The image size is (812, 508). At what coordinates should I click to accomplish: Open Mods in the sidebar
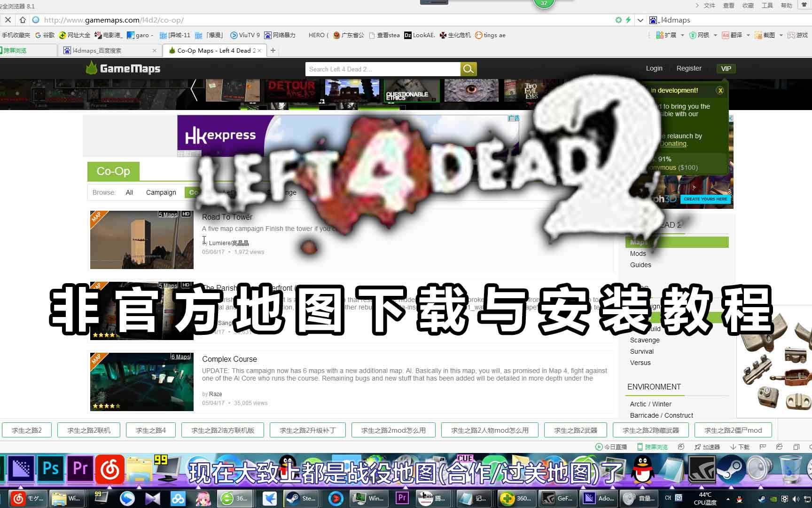click(638, 254)
